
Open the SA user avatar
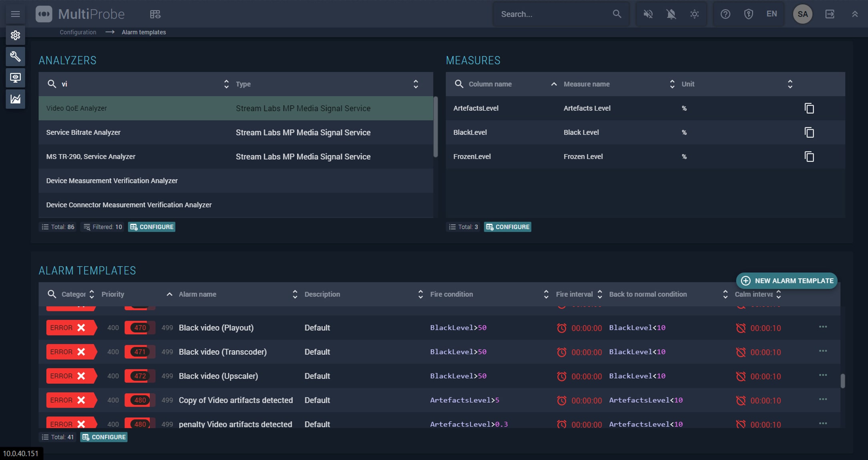802,14
